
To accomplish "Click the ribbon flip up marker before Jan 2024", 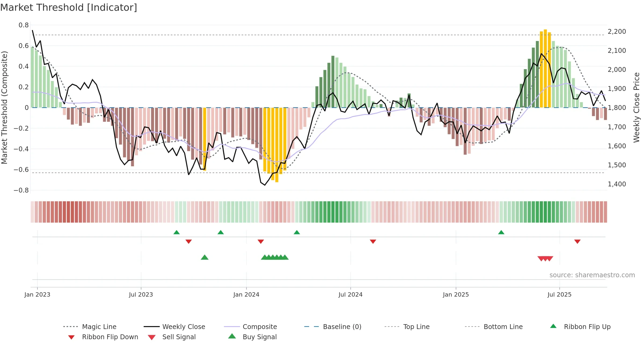I will pos(221,232).
